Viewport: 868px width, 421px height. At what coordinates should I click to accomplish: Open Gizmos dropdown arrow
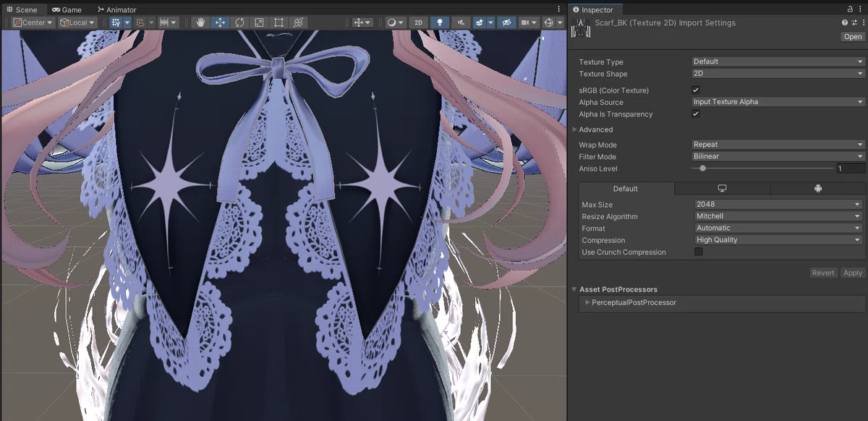click(560, 22)
